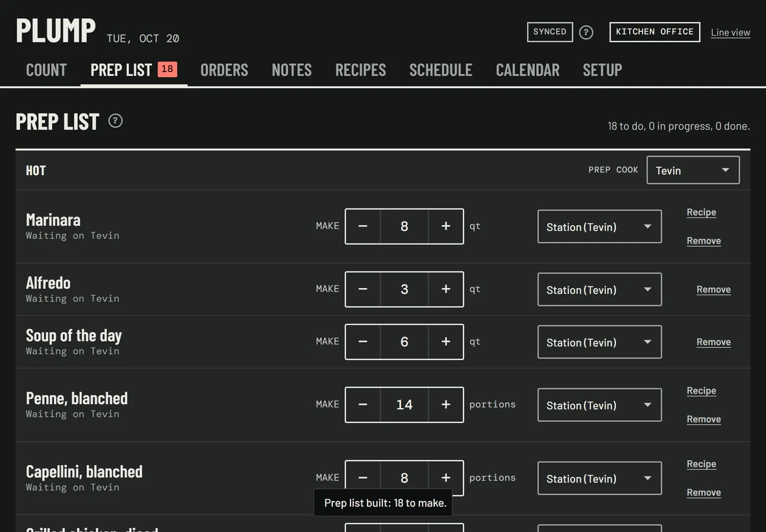766x532 pixels.
Task: Increase Capellini, blanched quantity
Action: (445, 478)
